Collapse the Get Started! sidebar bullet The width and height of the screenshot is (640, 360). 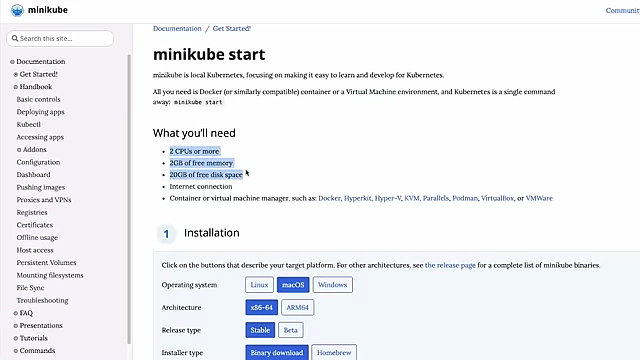(x=16, y=74)
